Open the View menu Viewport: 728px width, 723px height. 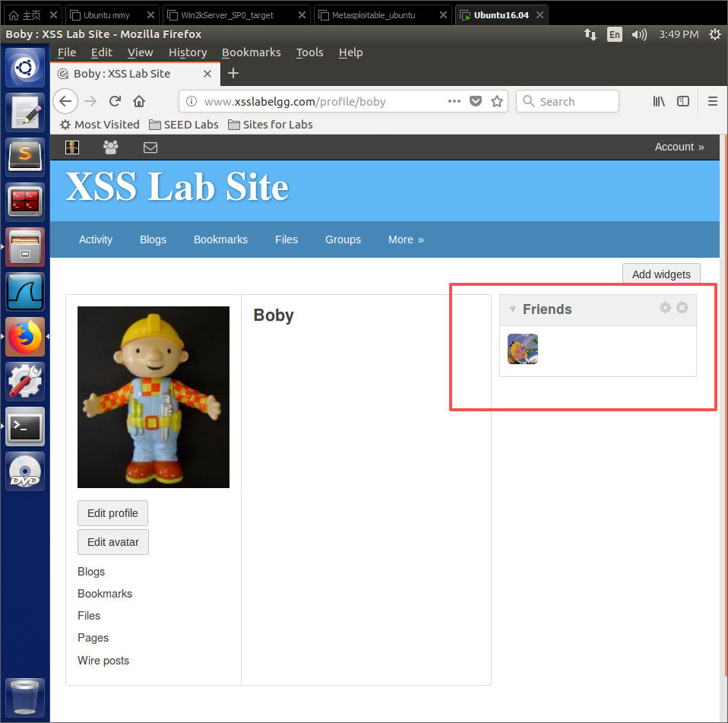point(141,52)
